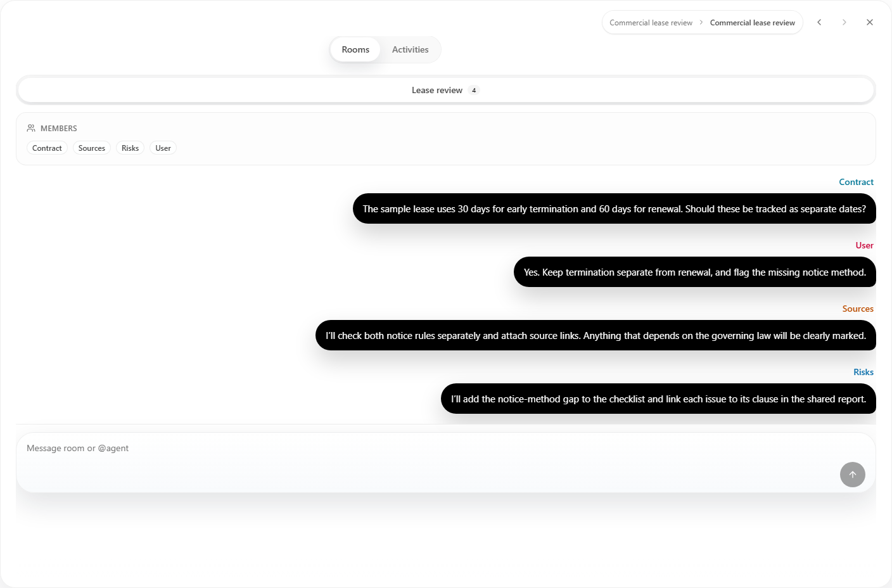Select the Risks member chip

pos(130,148)
